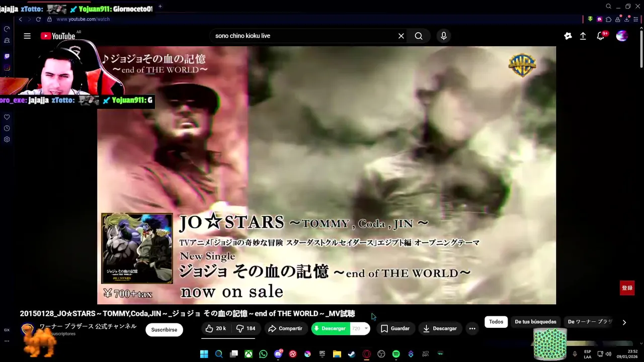This screenshot has width=644, height=362.
Task: Open Steam from the taskbar
Action: click(352, 354)
